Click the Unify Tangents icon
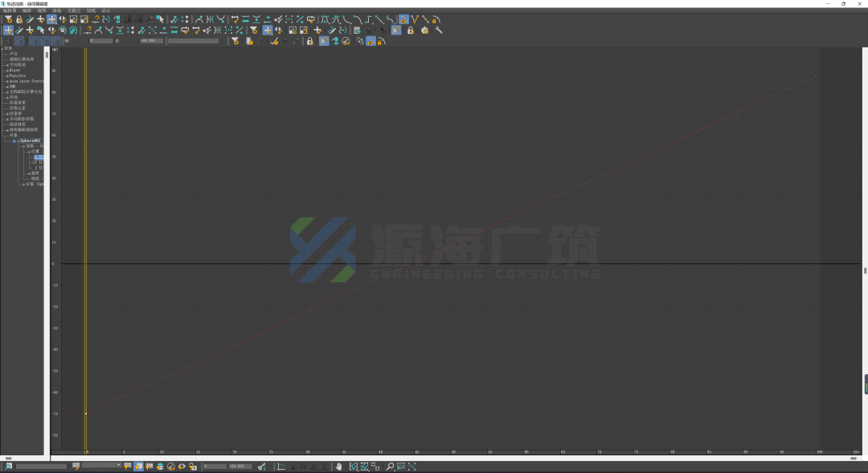This screenshot has width=868, height=473. [x=425, y=19]
